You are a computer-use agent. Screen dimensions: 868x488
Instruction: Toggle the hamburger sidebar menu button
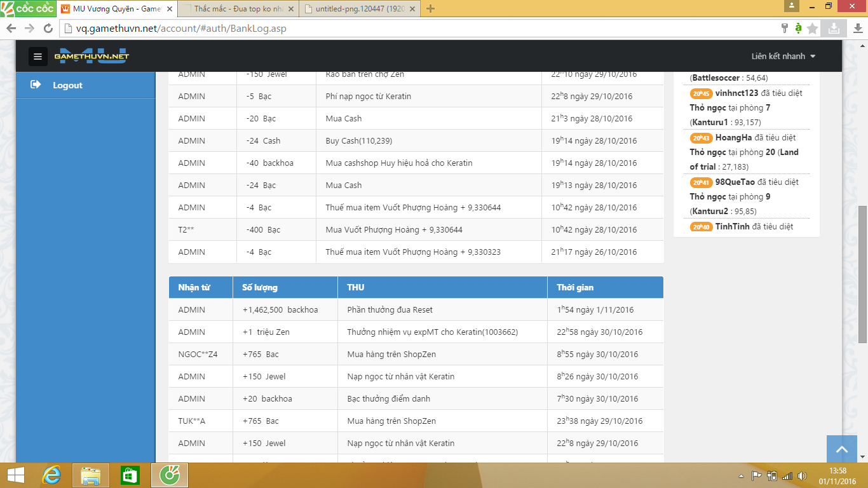pos(37,57)
